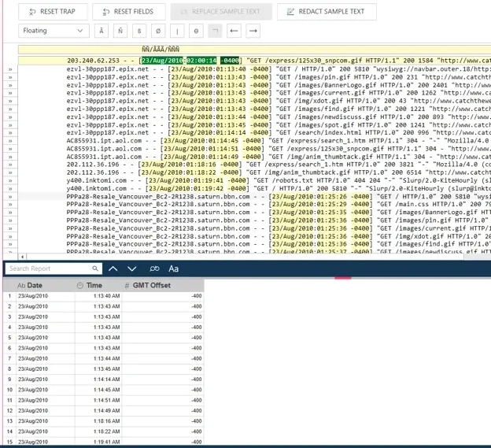The height and width of the screenshot is (448, 491).
Task: Click the y400.inktomi.com /robots.txt report line
Action: [254, 181]
